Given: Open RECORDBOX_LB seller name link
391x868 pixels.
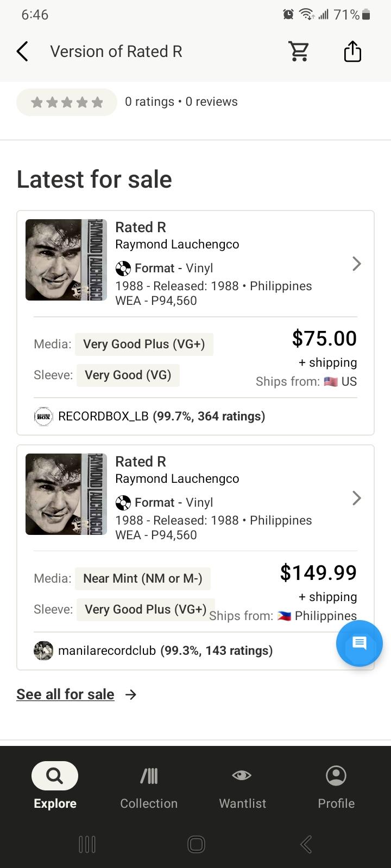Looking at the screenshot, I should click(x=103, y=416).
